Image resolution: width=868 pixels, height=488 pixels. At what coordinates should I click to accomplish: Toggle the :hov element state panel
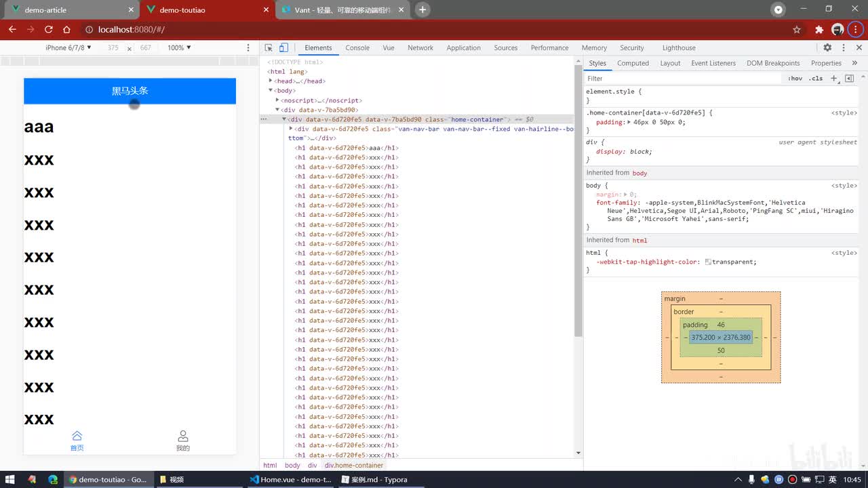click(795, 79)
